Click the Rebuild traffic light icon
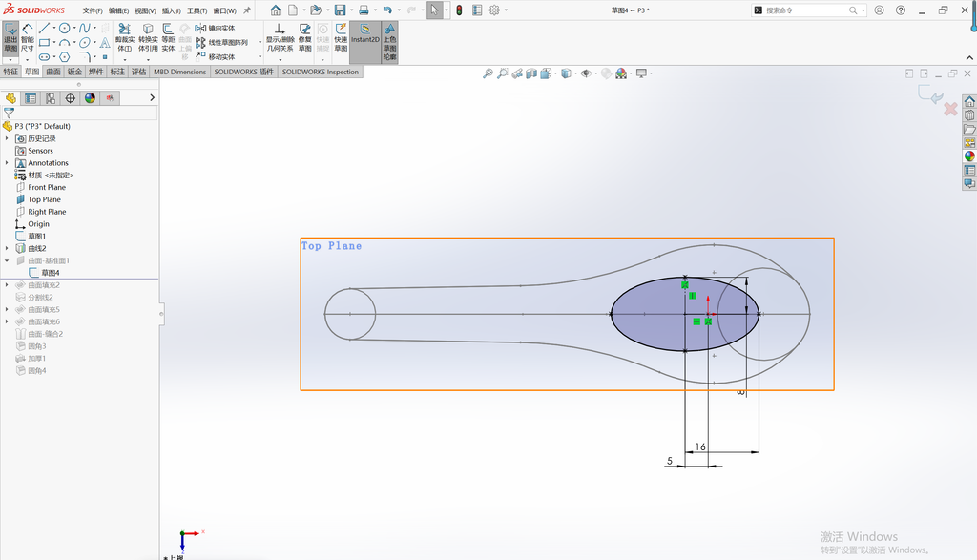The width and height of the screenshot is (977, 560). click(459, 10)
